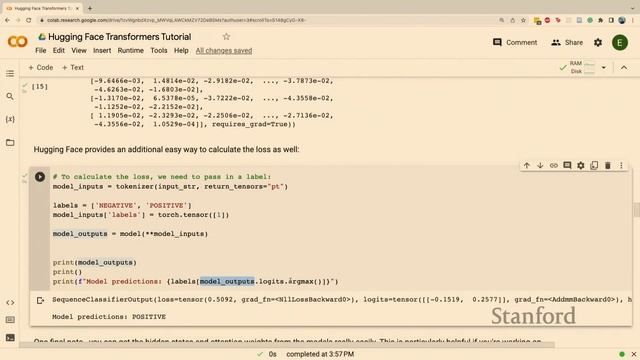Click the Comment button

515,42
